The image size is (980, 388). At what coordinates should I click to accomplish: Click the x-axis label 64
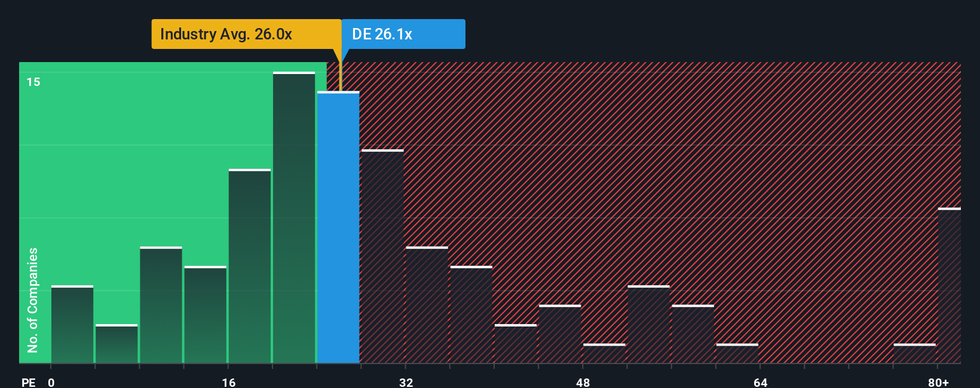point(760,382)
